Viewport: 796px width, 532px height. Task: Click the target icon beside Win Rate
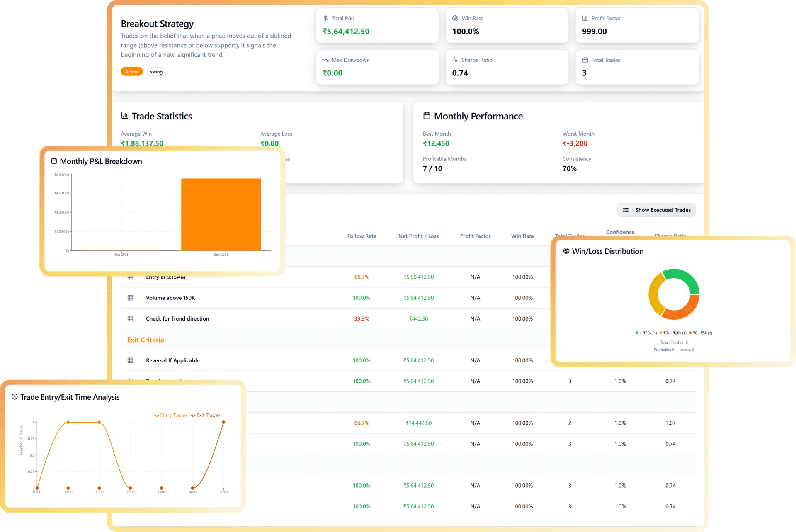(455, 18)
